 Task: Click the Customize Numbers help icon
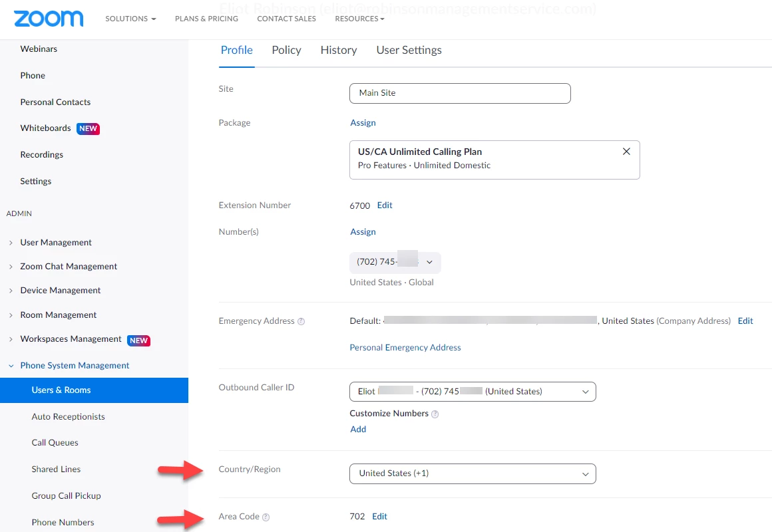pyautogui.click(x=435, y=414)
